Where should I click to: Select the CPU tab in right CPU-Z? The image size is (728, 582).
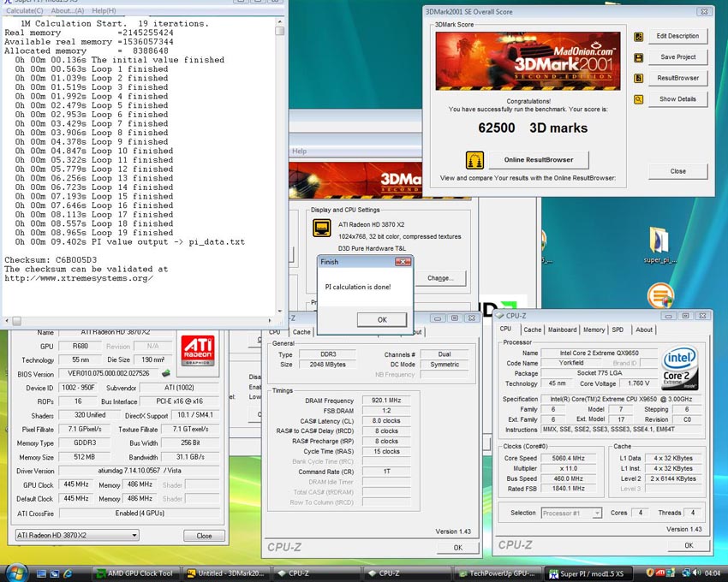(505, 329)
